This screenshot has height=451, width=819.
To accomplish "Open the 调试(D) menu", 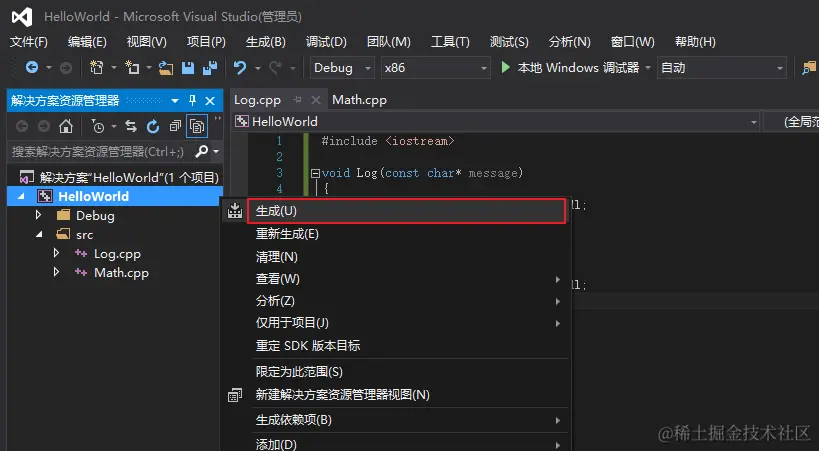I will 326,42.
